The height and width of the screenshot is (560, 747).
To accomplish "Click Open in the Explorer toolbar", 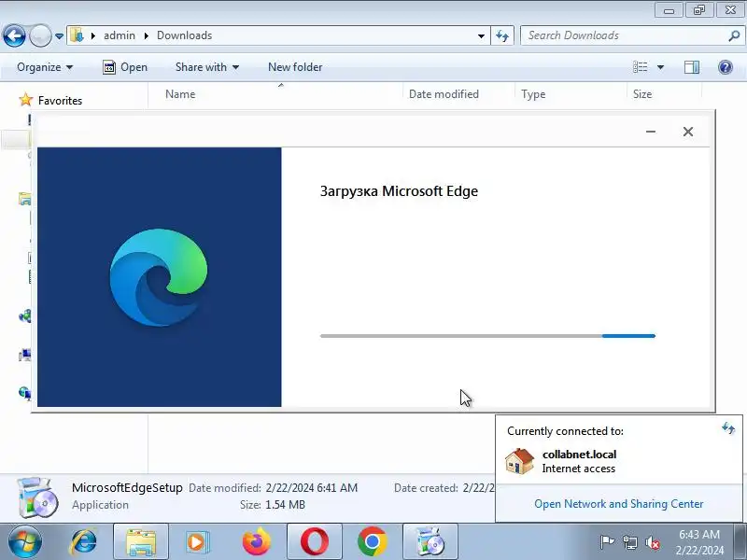I will click(125, 67).
